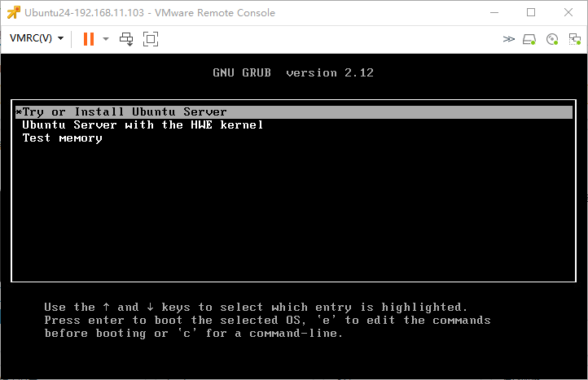Close the VMware Remote Console window
Image resolution: width=588 pixels, height=380 pixels.
tap(568, 12)
